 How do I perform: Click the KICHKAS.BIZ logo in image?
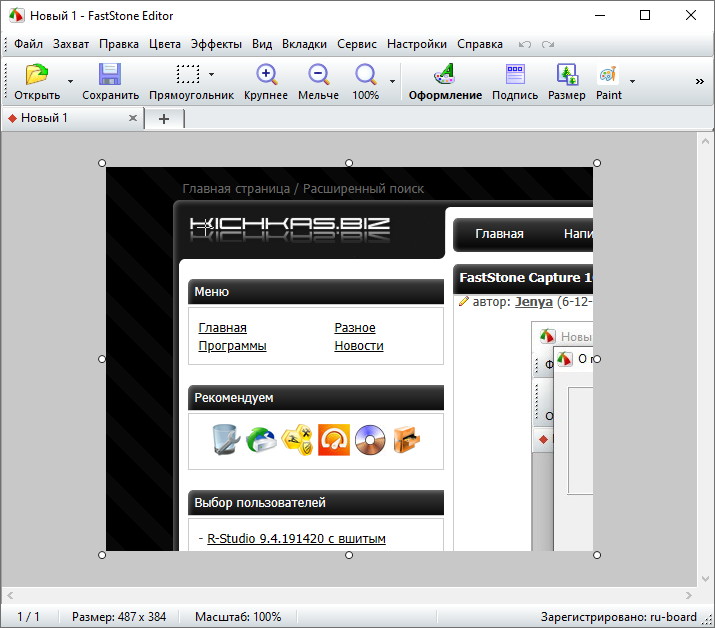click(x=290, y=229)
